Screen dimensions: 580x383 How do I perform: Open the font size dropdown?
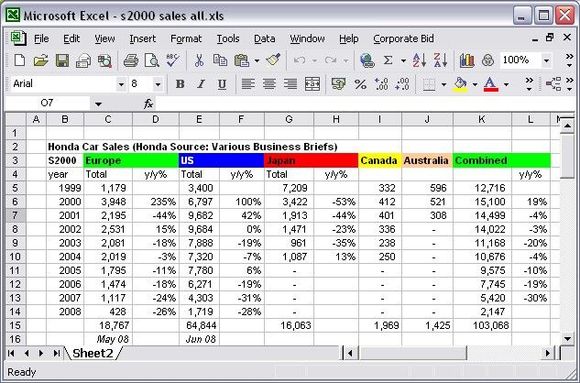tap(158, 84)
